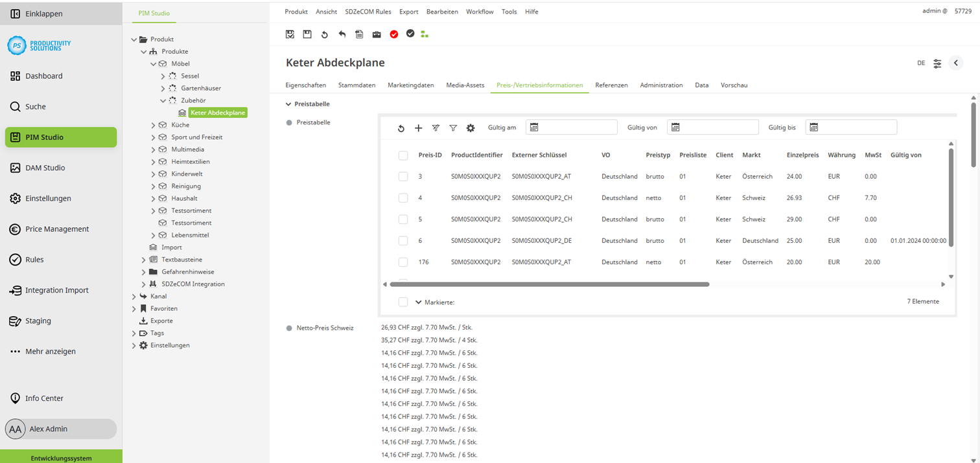Click the green workflow status icon in the toolbar

pos(425,34)
